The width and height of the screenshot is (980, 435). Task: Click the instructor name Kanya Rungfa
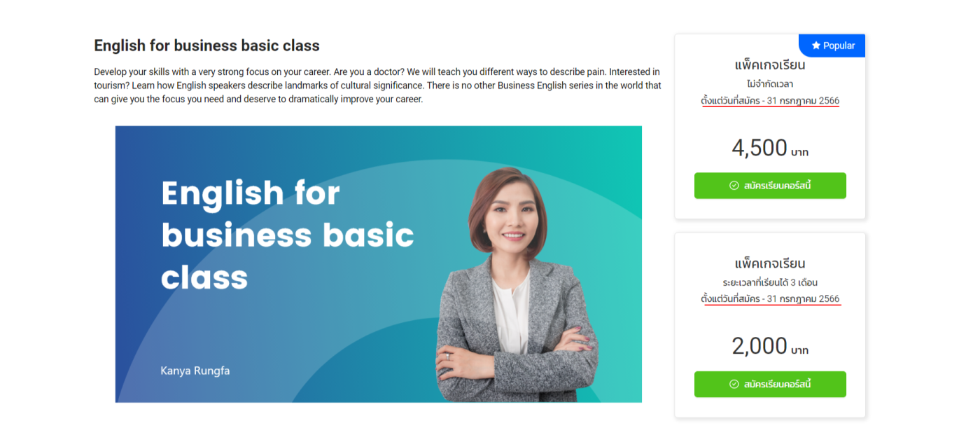pyautogui.click(x=195, y=371)
